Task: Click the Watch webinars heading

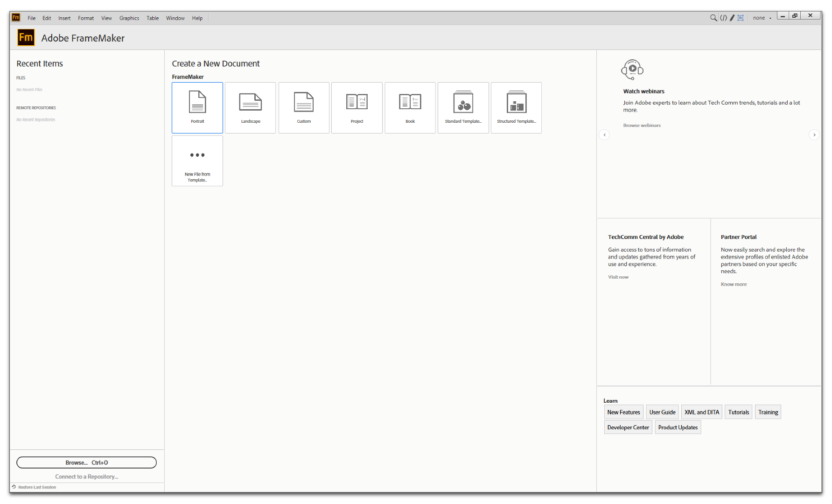Action: pyautogui.click(x=643, y=91)
